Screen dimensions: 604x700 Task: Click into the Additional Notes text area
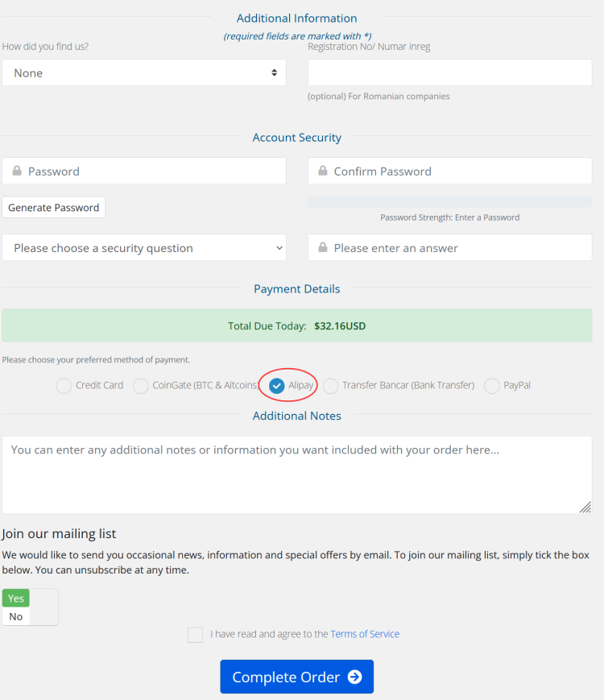point(297,475)
